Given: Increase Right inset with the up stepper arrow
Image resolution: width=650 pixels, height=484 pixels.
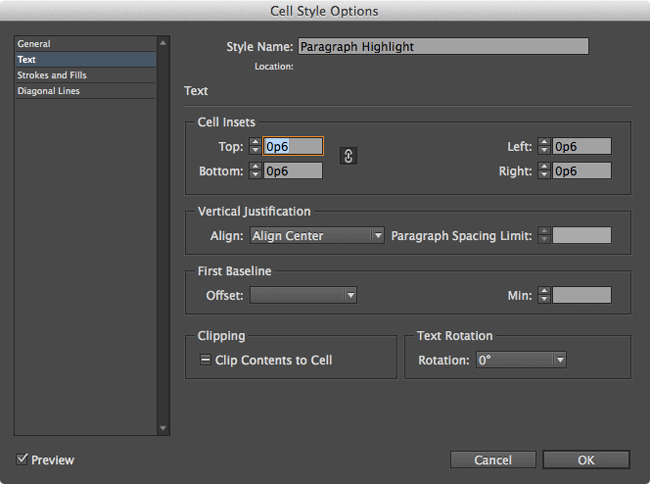Looking at the screenshot, I should coord(544,167).
